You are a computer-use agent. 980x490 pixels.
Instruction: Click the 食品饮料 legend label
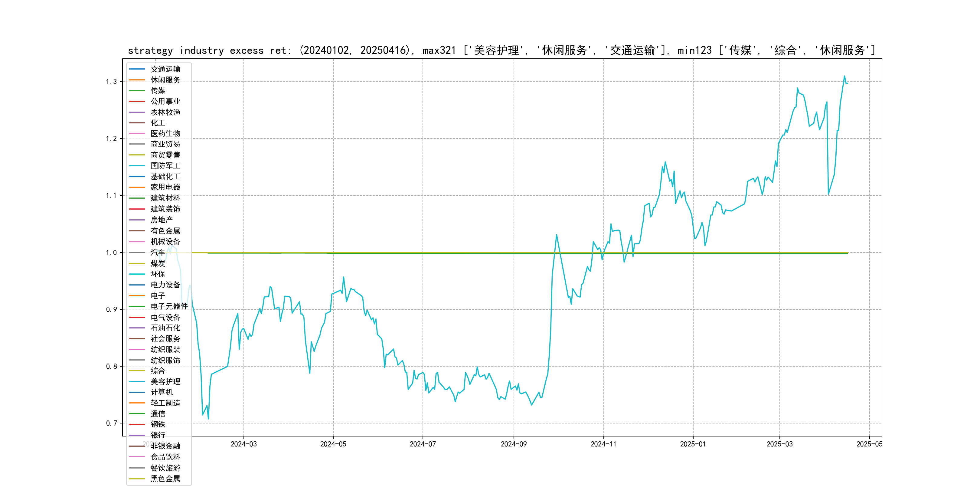[x=165, y=456]
